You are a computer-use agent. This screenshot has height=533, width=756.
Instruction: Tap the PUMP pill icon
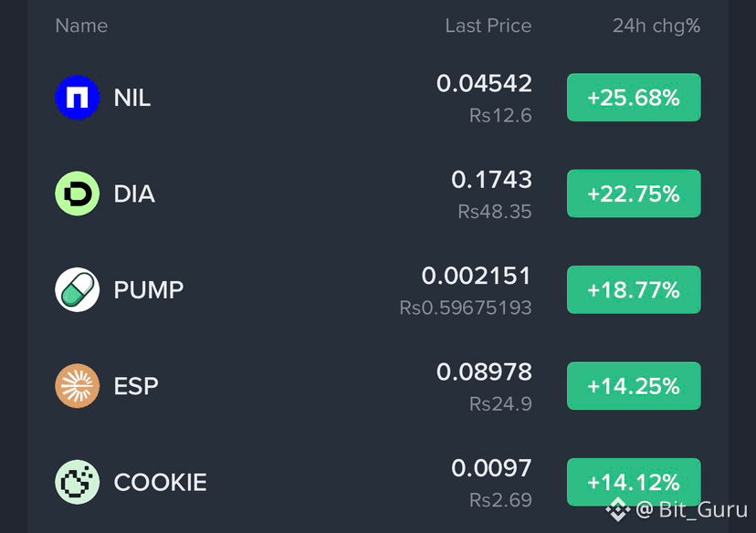click(x=77, y=289)
